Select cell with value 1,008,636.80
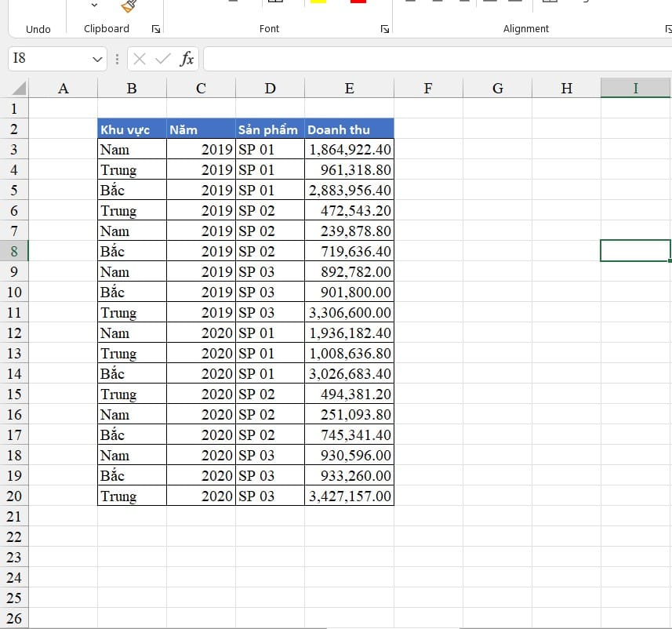Screen dimensions: 672x629 [x=349, y=353]
